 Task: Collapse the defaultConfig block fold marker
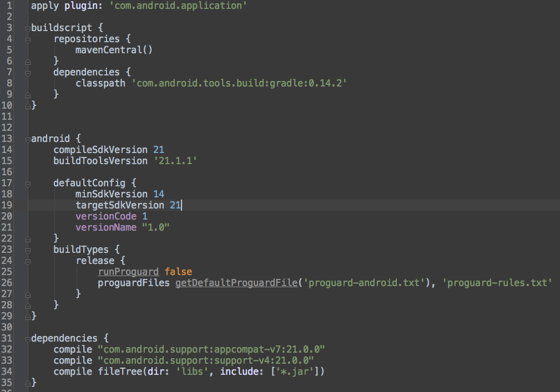pos(28,184)
